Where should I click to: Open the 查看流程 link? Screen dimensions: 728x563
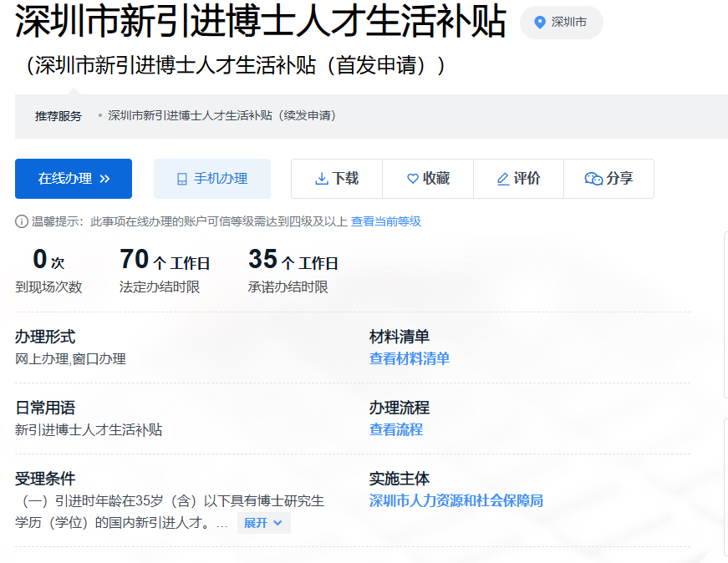tap(396, 430)
